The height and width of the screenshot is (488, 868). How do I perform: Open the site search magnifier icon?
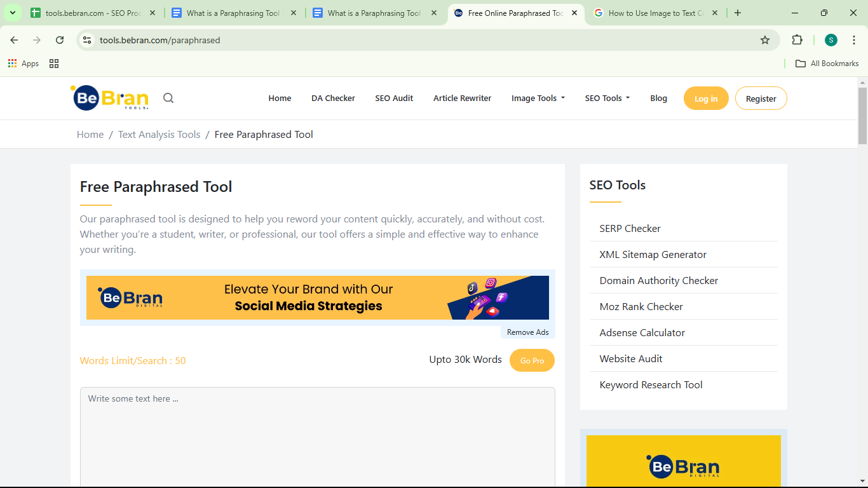coord(168,98)
